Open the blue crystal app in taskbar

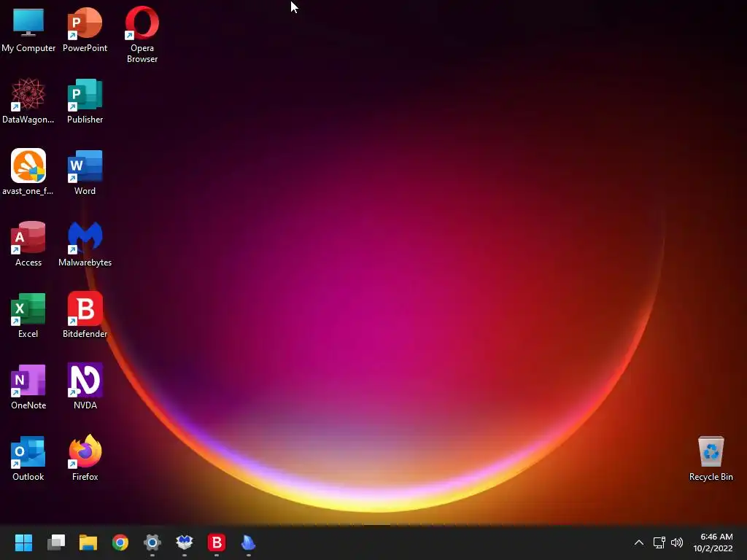click(248, 542)
